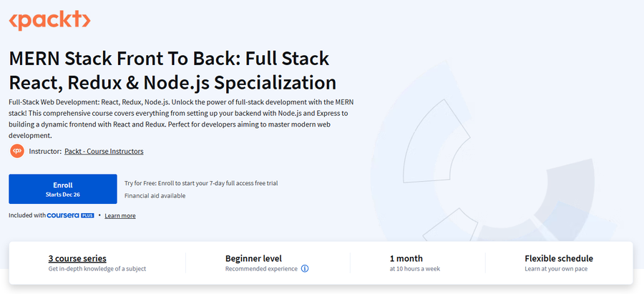Click the Flexible schedule heading

[559, 258]
